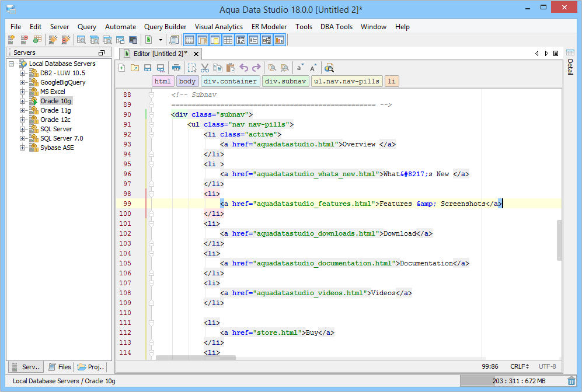Expand the SQL Server 7.0 node

pyautogui.click(x=23, y=138)
